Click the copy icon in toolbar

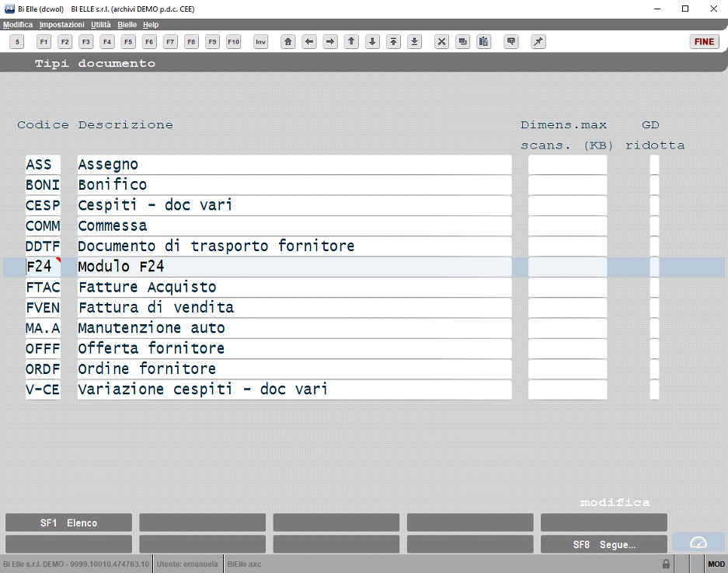pyautogui.click(x=462, y=42)
